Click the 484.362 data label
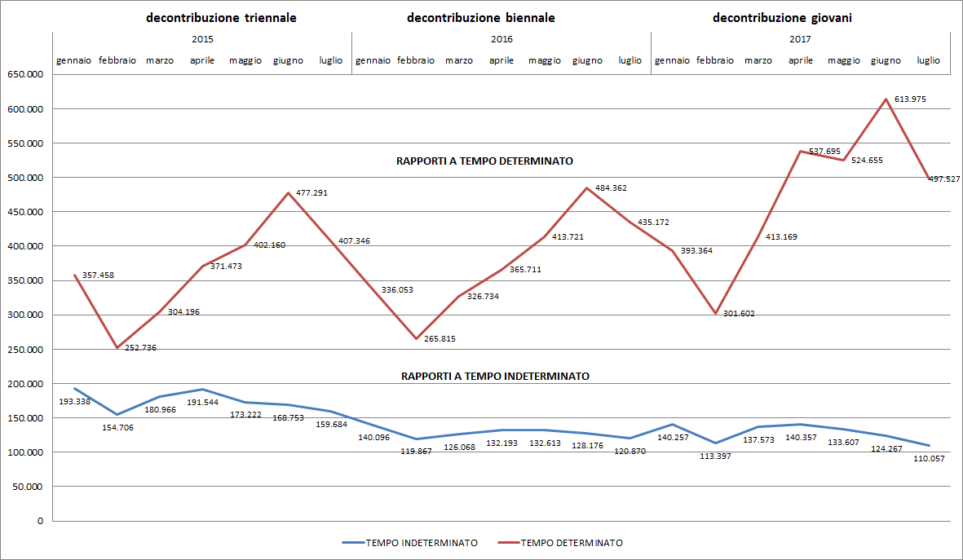 point(610,188)
